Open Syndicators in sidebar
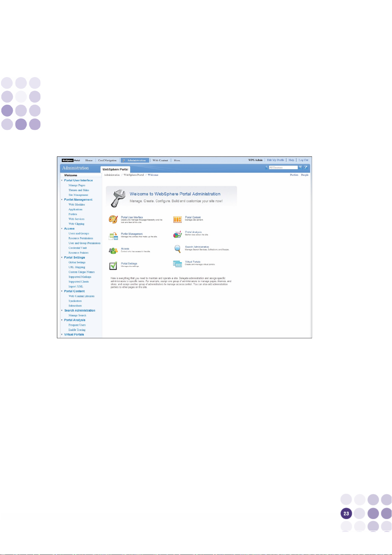392x555 pixels. coord(75,301)
